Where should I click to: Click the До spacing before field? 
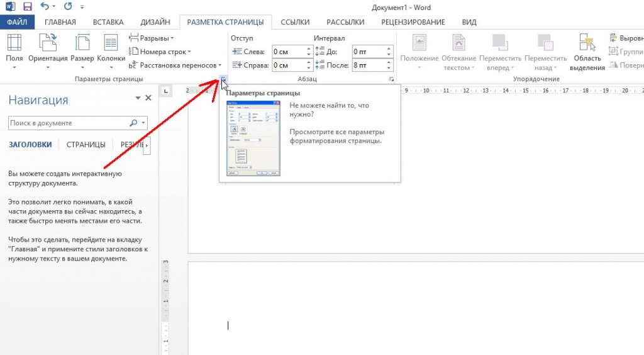(369, 52)
